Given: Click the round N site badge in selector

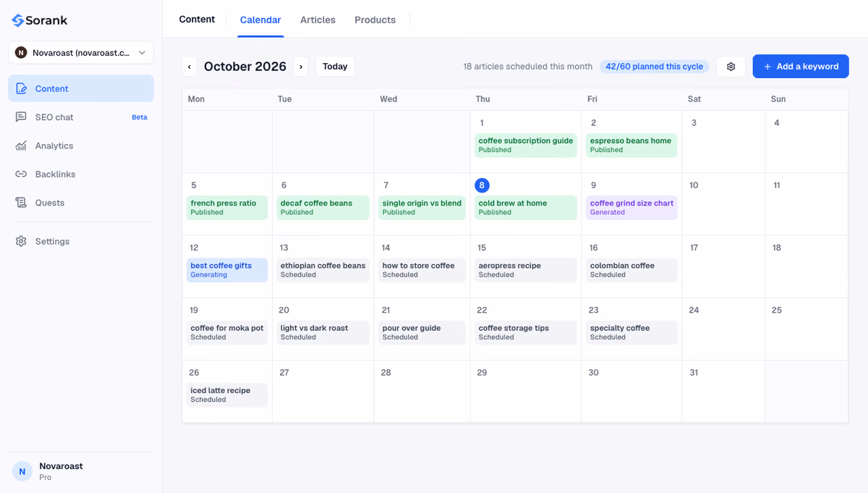Looking at the screenshot, I should (21, 53).
